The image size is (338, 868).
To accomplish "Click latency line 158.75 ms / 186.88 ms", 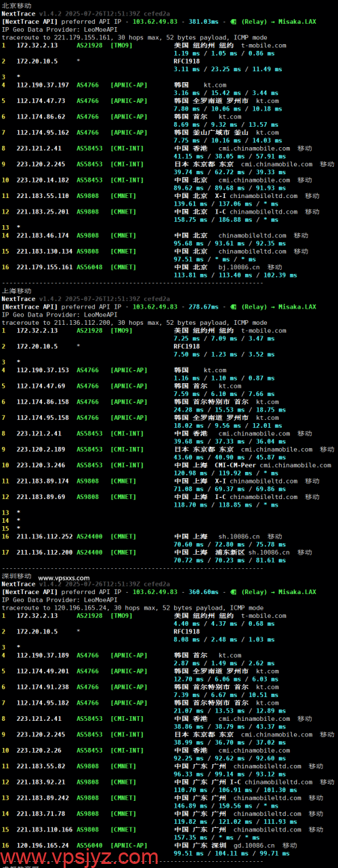I will click(217, 220).
